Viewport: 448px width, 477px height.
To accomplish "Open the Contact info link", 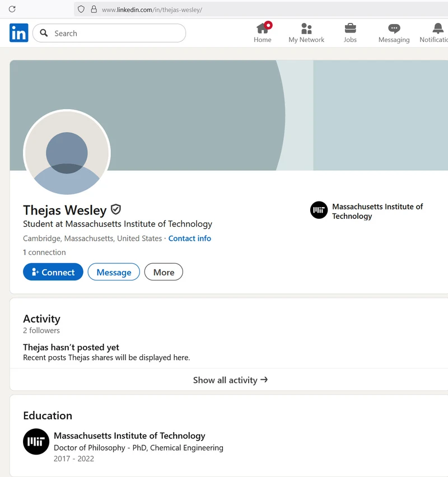I will 189,238.
